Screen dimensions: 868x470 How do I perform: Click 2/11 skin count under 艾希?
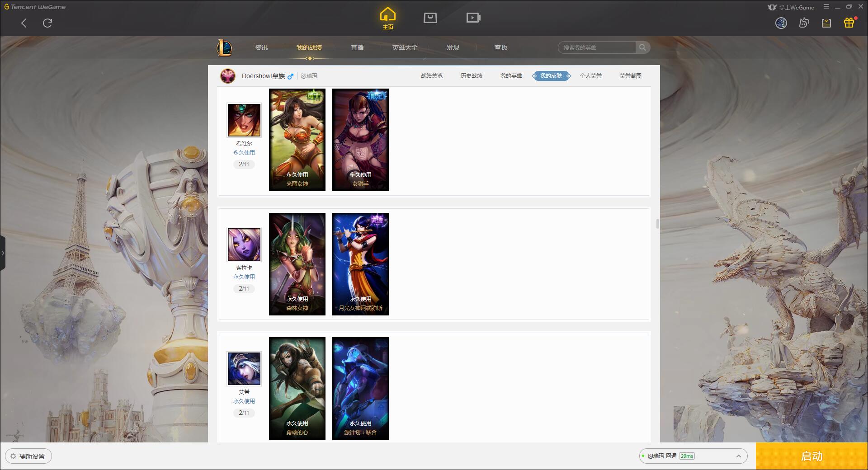tap(244, 413)
